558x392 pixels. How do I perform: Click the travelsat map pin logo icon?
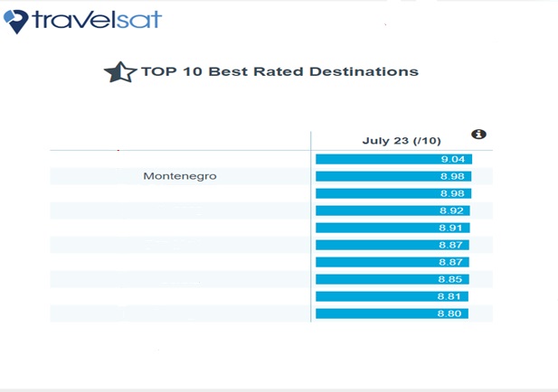pyautogui.click(x=16, y=22)
